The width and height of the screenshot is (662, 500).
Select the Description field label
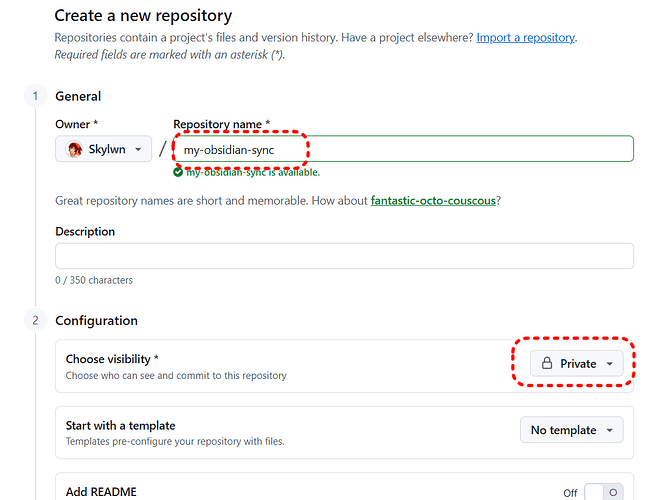point(85,231)
